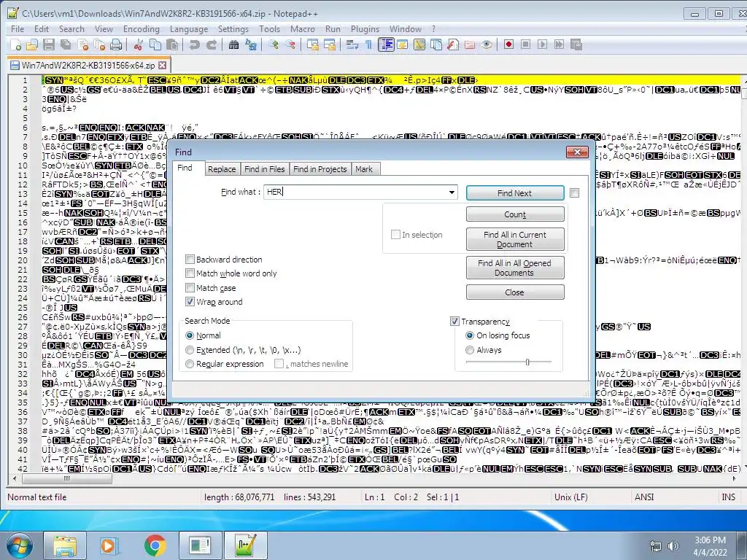Click the Count button
The image size is (747, 560).
pyautogui.click(x=515, y=214)
